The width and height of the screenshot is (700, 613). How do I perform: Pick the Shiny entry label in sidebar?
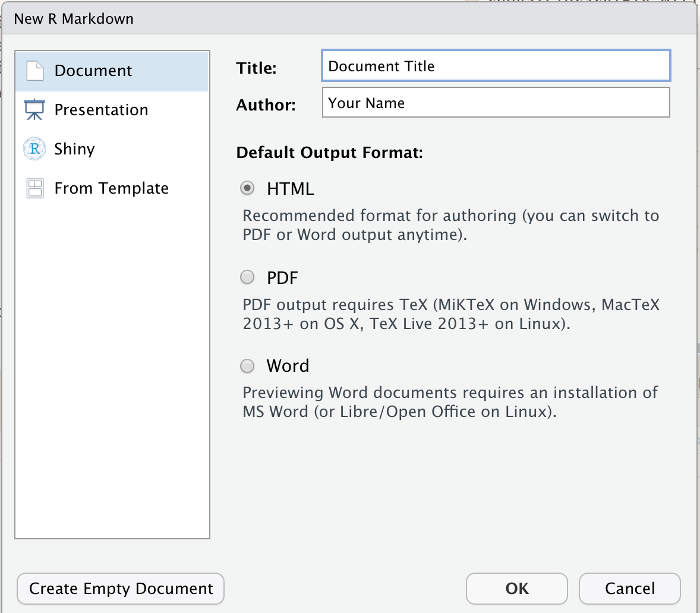[74, 149]
